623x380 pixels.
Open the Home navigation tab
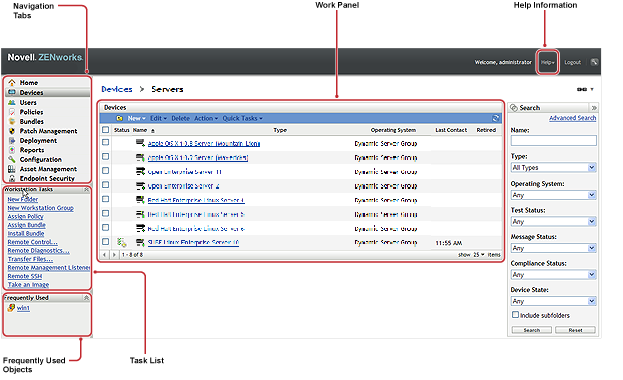[29, 83]
